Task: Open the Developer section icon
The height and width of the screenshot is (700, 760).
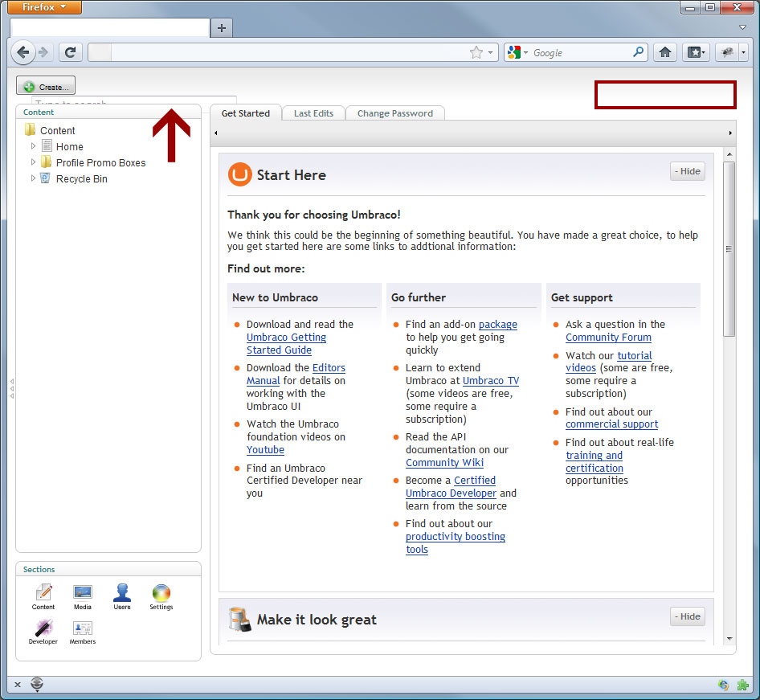Action: pos(43,628)
